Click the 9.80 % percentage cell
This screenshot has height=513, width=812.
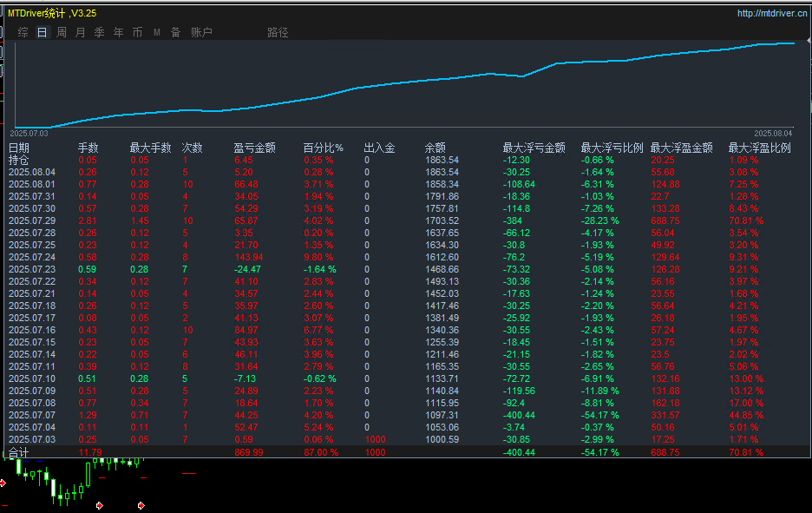point(318,257)
